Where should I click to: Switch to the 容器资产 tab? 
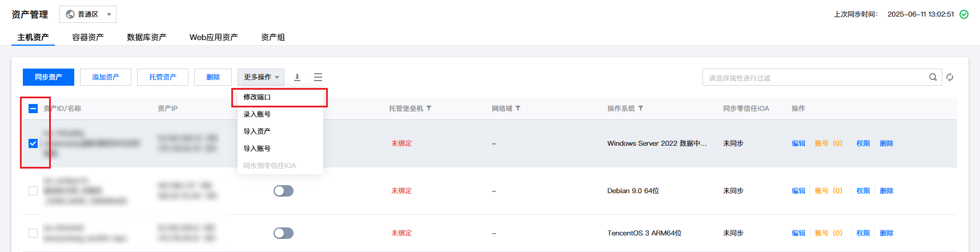click(x=88, y=37)
